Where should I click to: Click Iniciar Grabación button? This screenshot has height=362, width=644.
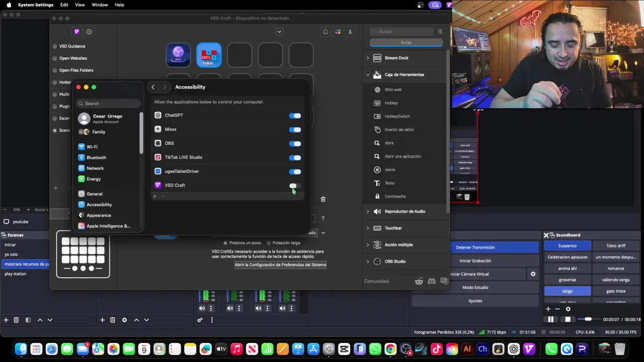tap(475, 260)
